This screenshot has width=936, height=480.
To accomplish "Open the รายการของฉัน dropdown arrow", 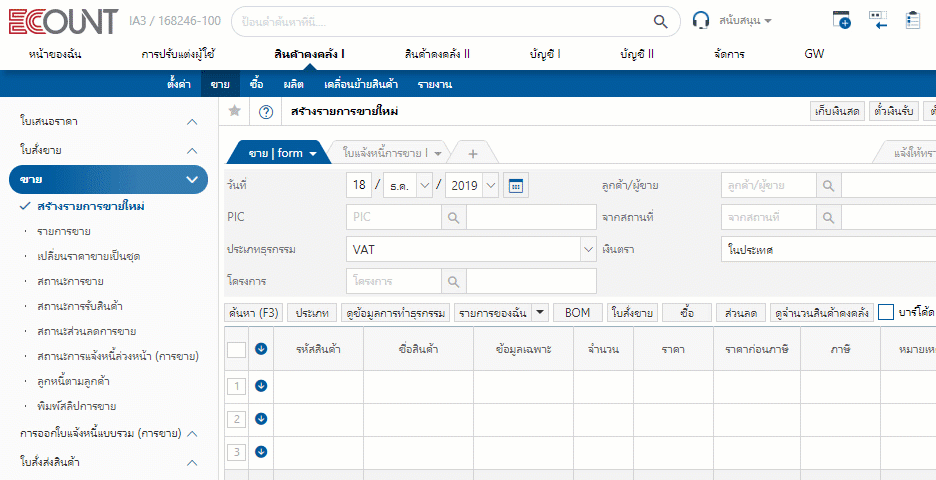I will (540, 312).
